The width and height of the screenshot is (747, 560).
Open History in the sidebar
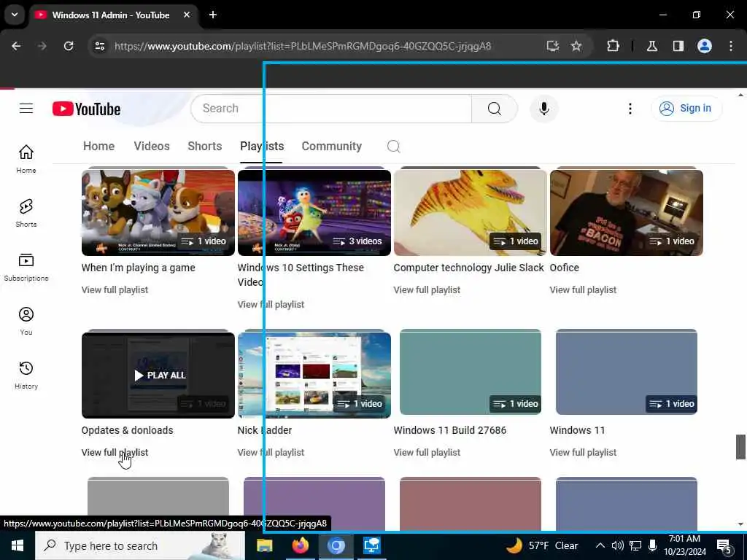(x=26, y=376)
